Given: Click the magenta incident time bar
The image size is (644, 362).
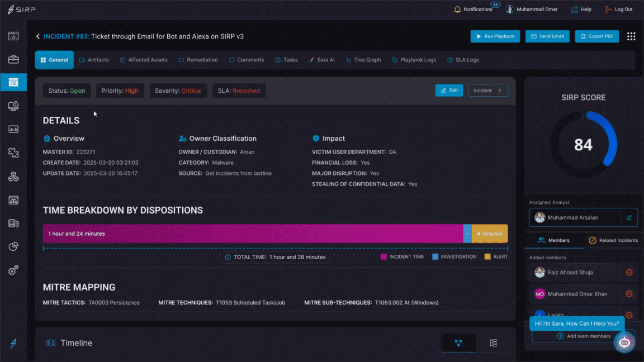Looking at the screenshot, I should (253, 234).
